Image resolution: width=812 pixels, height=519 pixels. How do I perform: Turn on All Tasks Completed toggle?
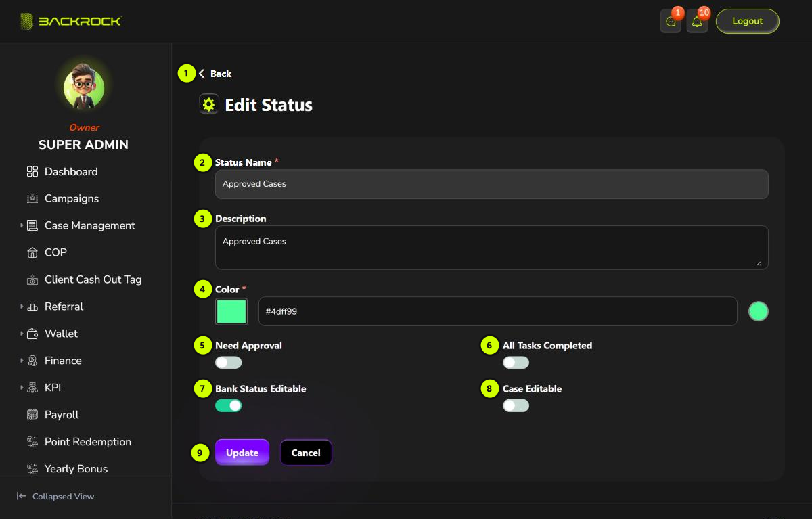pos(516,363)
